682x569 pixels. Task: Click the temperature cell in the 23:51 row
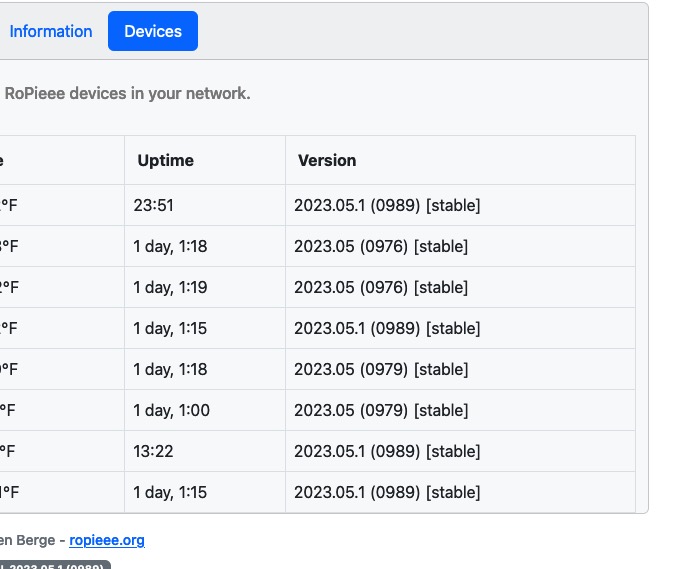pos(10,205)
